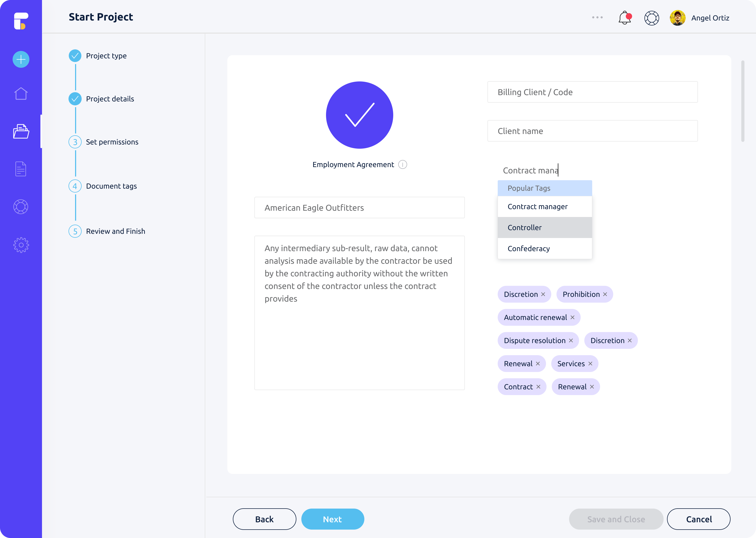
Task: Click the Cancel button
Action: click(699, 519)
